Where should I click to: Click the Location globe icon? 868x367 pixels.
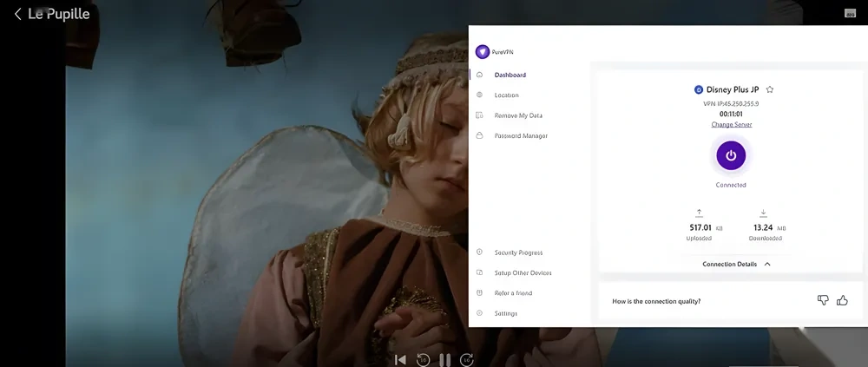point(479,95)
